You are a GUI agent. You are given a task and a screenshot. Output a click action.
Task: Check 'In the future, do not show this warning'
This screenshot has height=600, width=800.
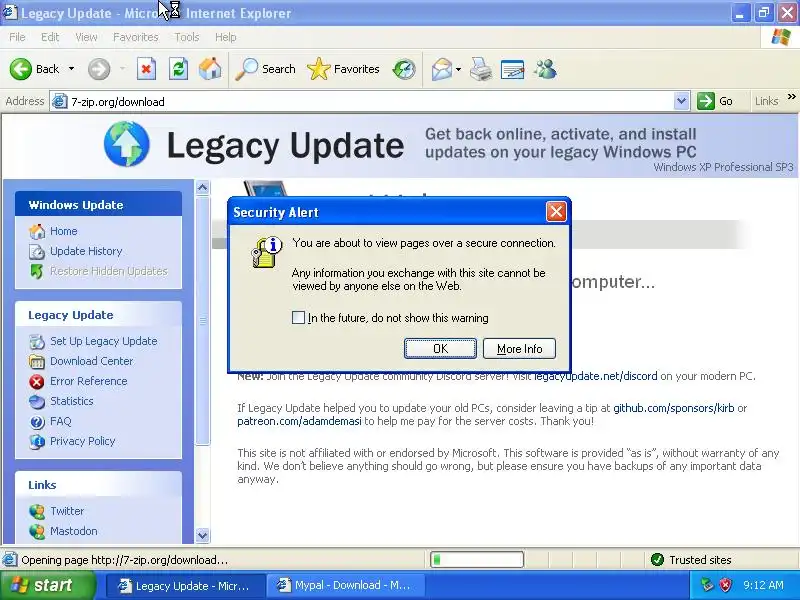click(298, 318)
